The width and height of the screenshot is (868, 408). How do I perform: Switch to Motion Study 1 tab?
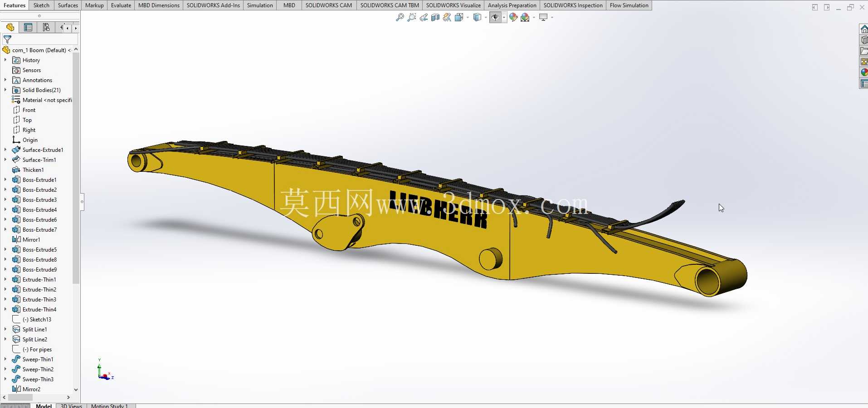[109, 406]
